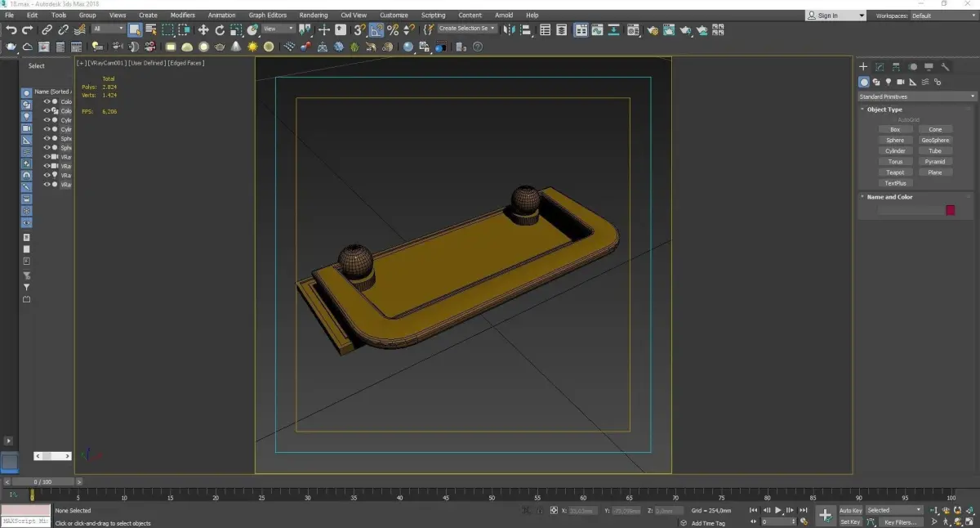The width and height of the screenshot is (980, 528).
Task: Open the Standard Primitives dropdown
Action: coord(916,96)
